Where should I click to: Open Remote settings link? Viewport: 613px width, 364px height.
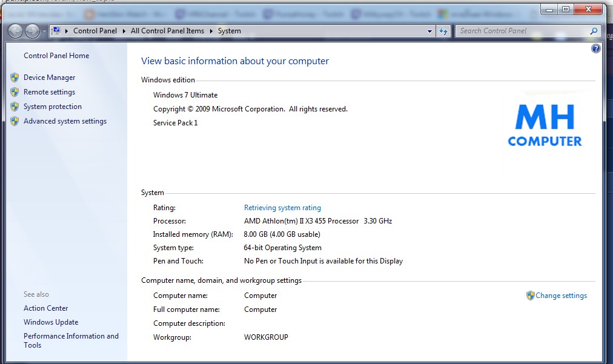tap(49, 92)
